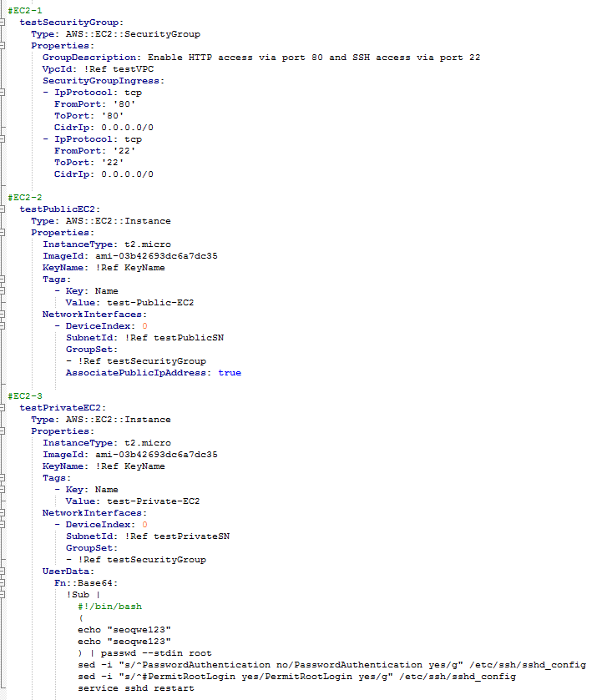Click the #EC2-3 comment line

[25, 396]
